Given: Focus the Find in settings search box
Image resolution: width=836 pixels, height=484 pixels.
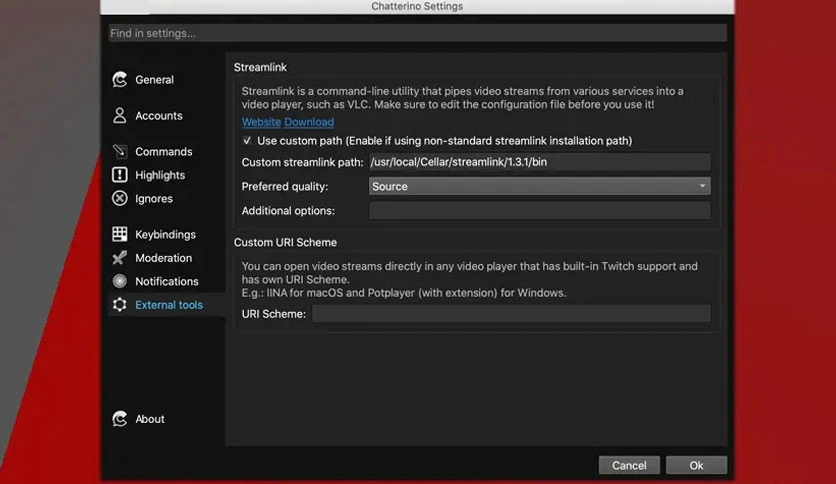Looking at the screenshot, I should (x=417, y=33).
